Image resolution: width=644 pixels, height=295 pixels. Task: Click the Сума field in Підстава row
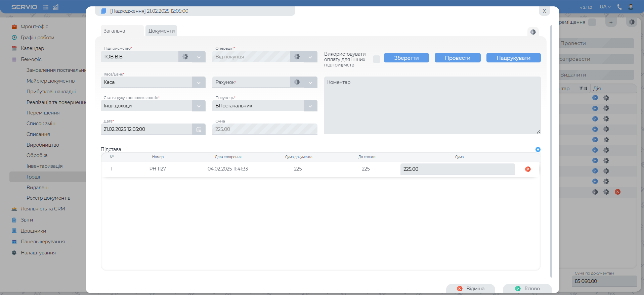tap(457, 169)
